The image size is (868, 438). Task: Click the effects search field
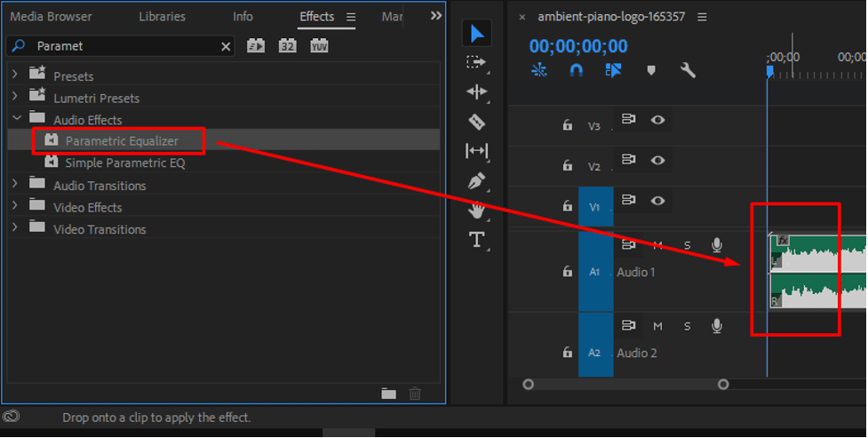(120, 46)
